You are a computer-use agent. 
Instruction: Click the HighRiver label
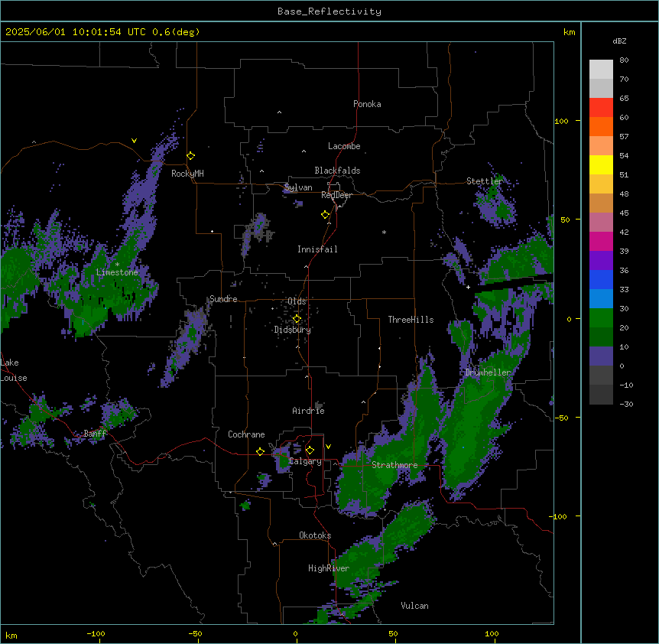[329, 568]
